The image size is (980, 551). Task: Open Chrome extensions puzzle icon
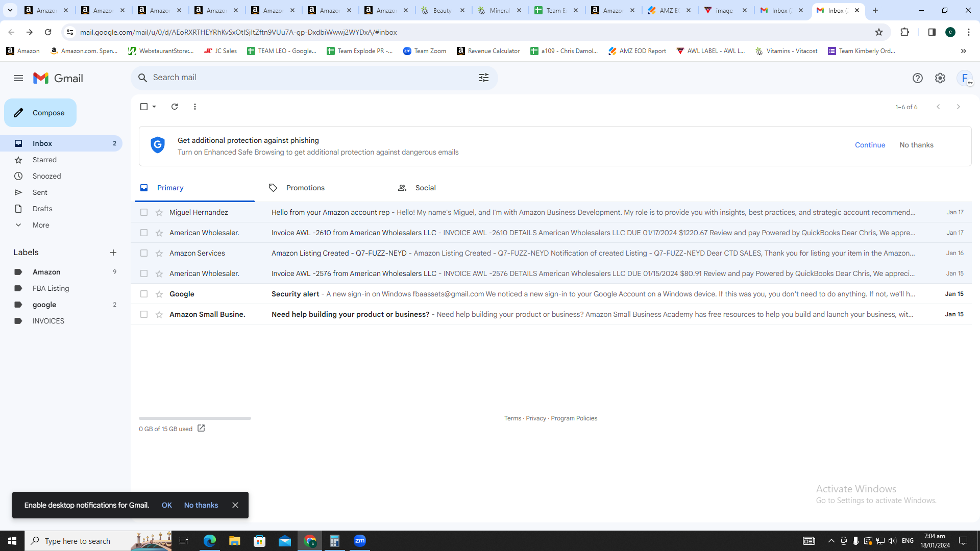pos(905,32)
